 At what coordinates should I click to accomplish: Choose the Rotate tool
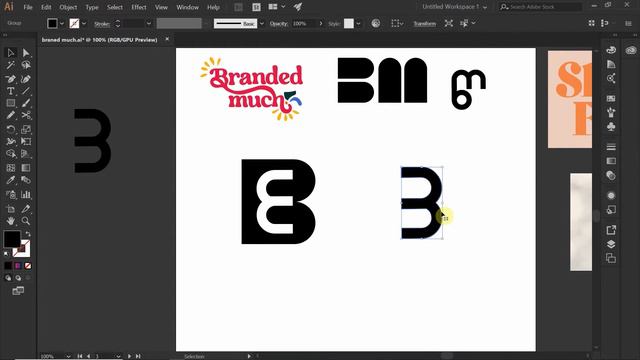11,129
